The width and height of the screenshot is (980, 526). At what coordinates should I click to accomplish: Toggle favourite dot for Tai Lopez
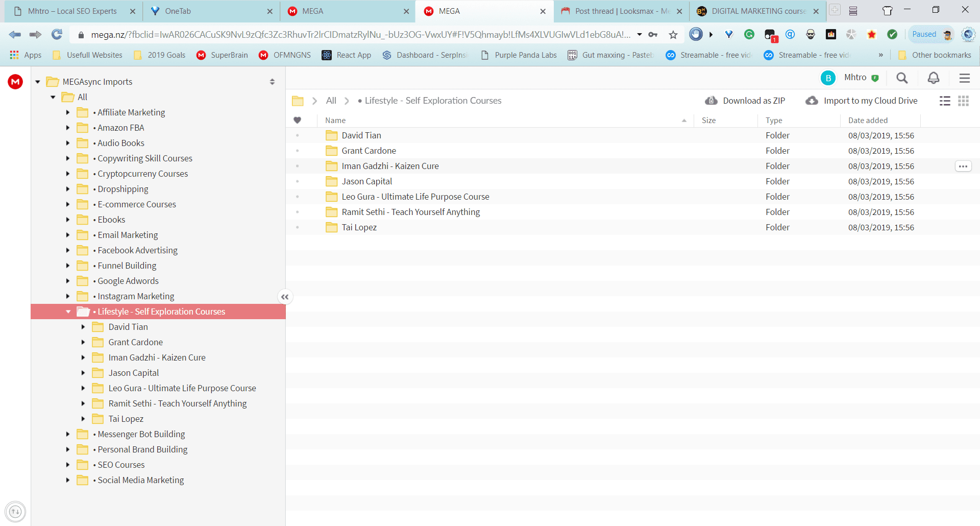pos(298,227)
